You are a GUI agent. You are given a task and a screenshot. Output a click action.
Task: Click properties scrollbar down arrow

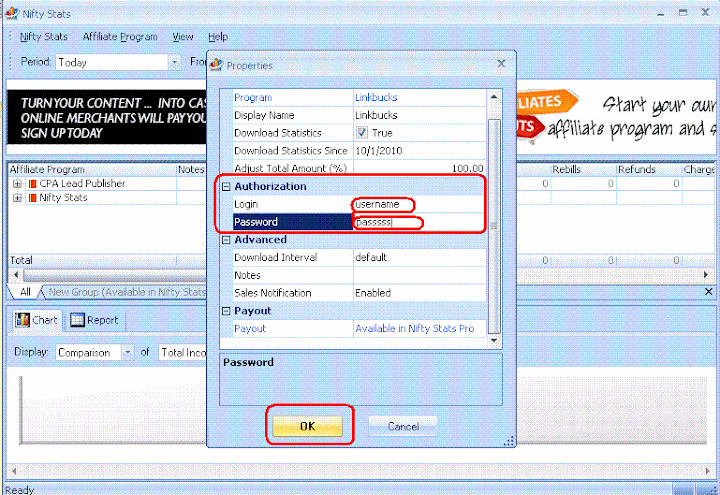coord(494,340)
